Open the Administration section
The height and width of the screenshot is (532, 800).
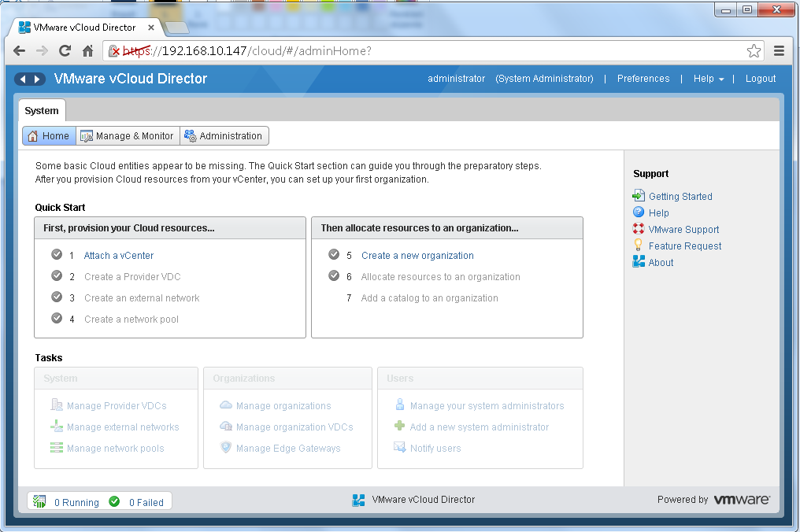(224, 136)
